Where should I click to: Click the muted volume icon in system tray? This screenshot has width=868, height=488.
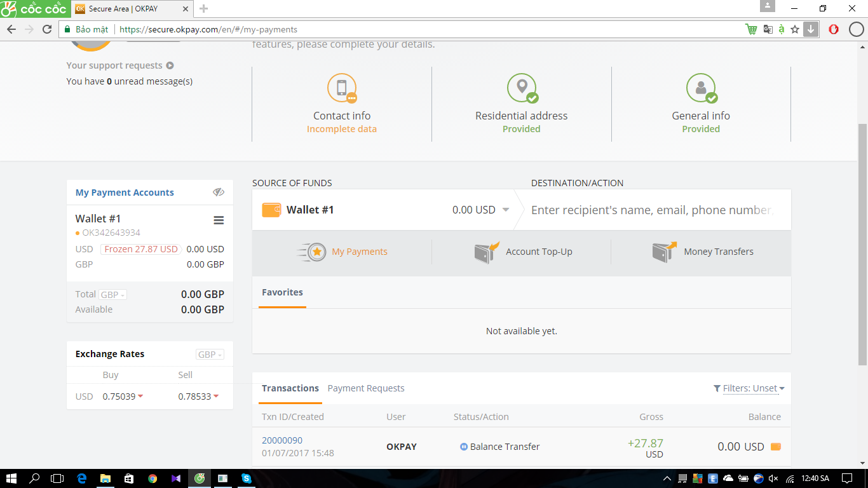point(773,478)
